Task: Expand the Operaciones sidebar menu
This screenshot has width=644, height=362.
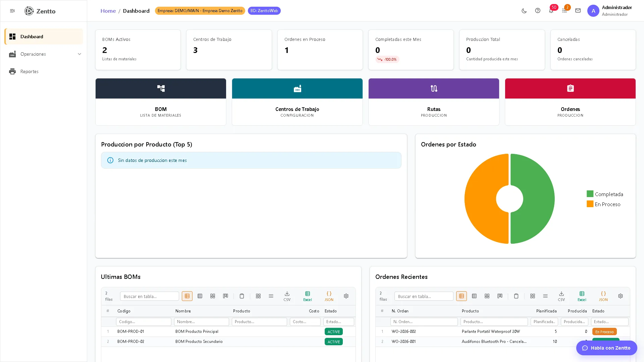Action: coord(44,54)
